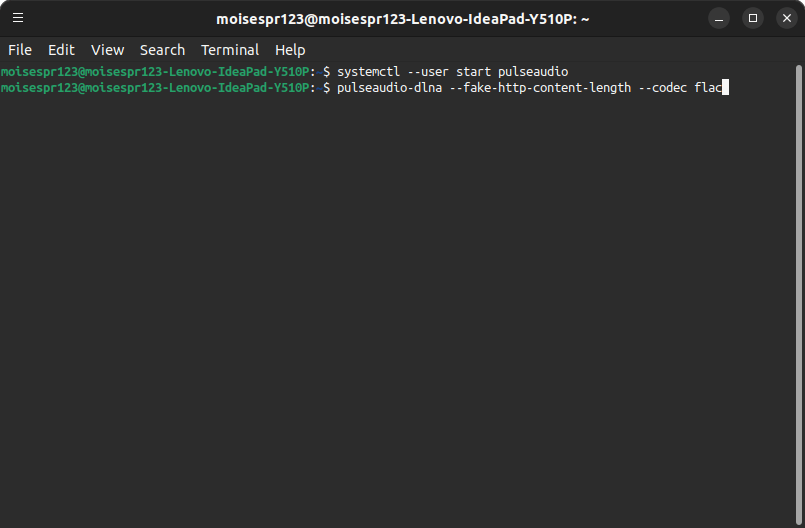805x528 pixels.
Task: Close the terminal window
Action: tap(786, 18)
